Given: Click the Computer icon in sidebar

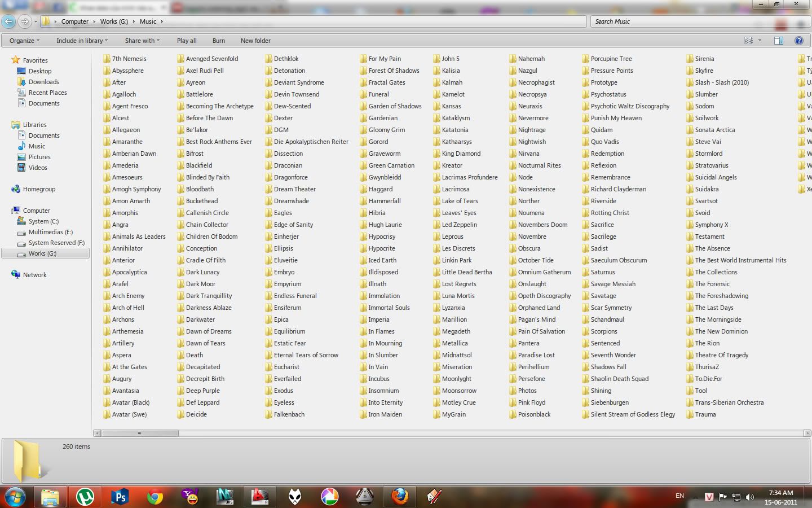Looking at the screenshot, I should tap(16, 211).
